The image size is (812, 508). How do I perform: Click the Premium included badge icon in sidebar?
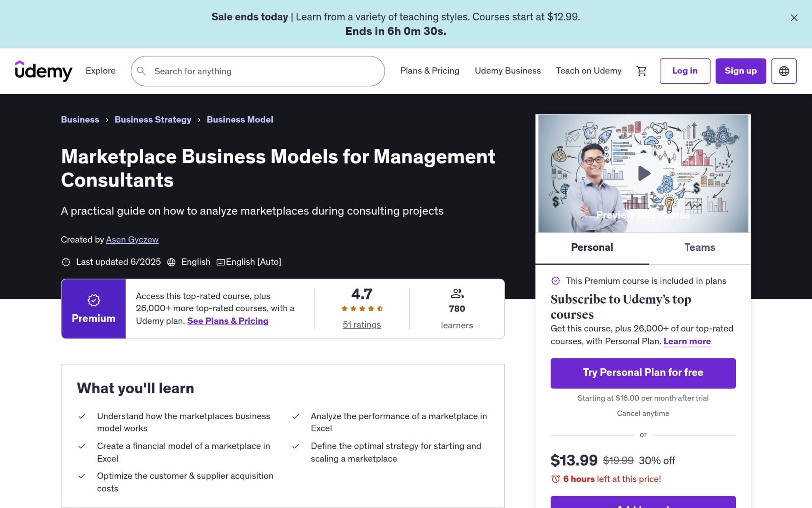click(555, 281)
